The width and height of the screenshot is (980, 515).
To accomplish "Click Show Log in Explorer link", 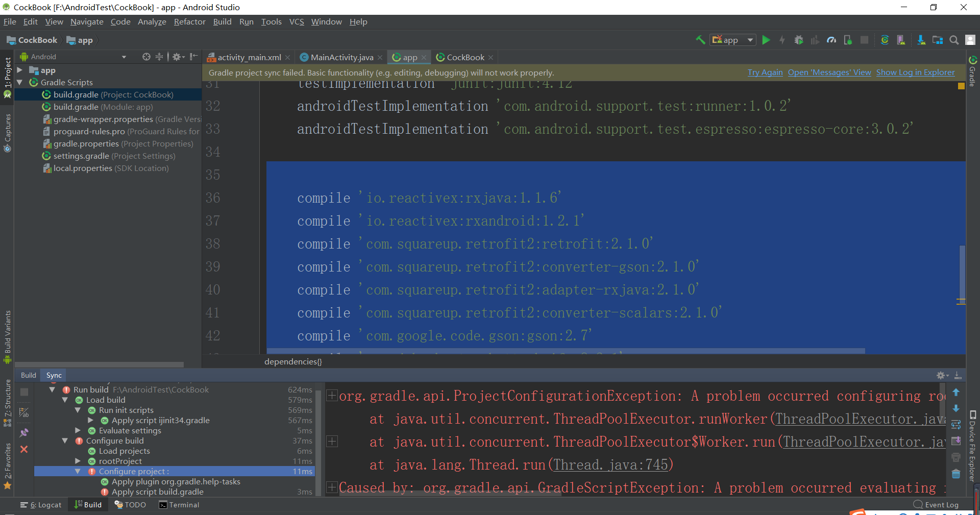I will tap(915, 72).
